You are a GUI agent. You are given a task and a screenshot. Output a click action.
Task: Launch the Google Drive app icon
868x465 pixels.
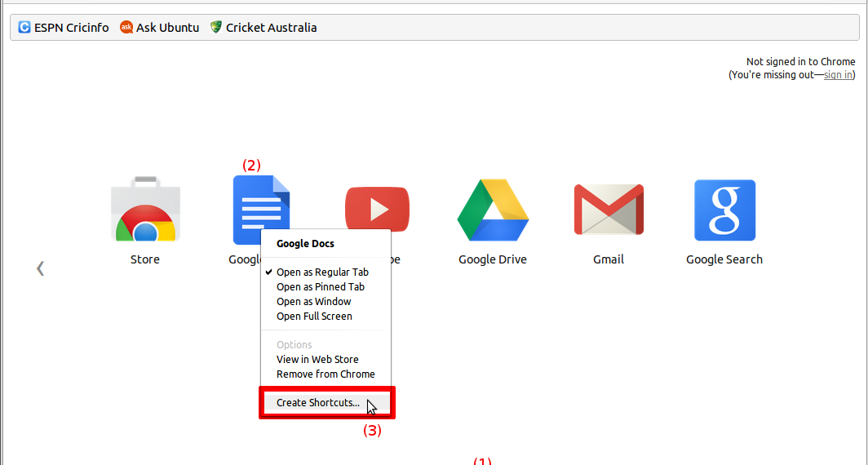[493, 210]
